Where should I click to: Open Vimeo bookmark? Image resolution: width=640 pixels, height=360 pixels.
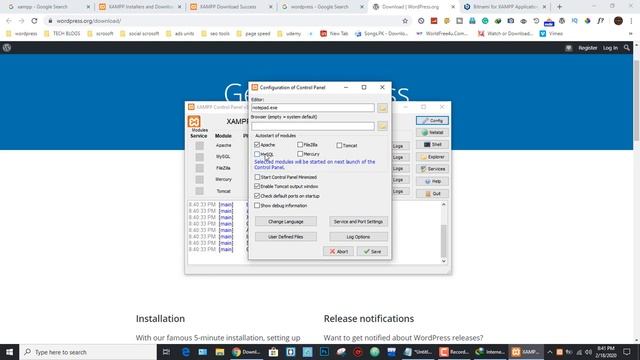click(x=551, y=33)
